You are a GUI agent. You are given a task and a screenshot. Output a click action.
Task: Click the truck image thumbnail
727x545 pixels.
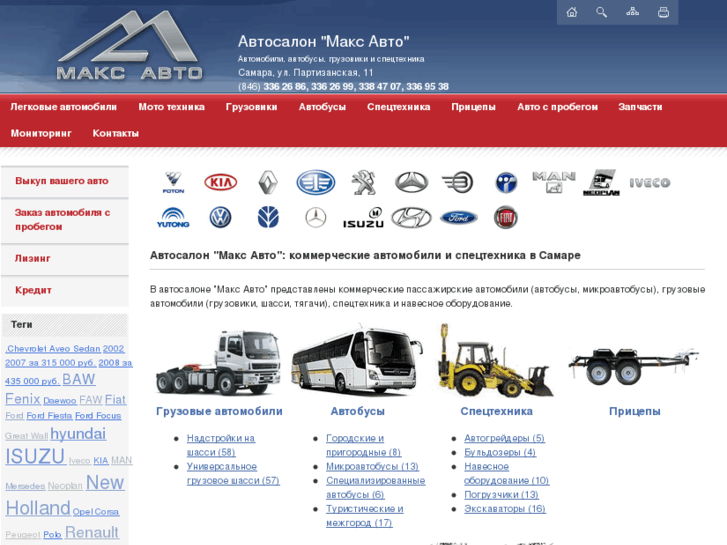(x=219, y=361)
